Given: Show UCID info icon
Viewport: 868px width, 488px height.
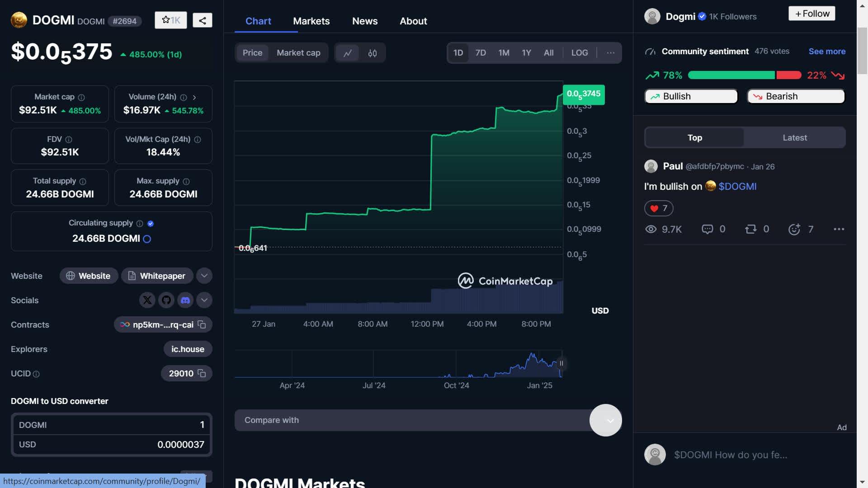Looking at the screenshot, I should 37,374.
